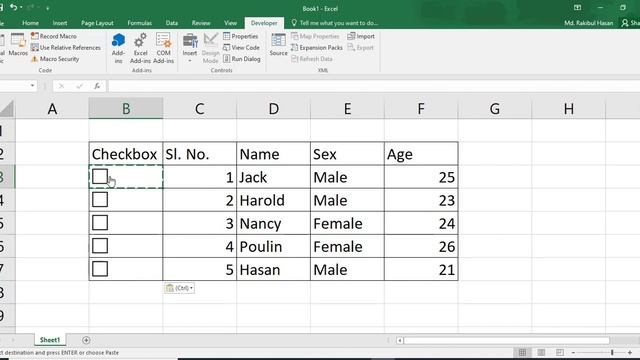
Task: Click the Share button
Action: click(x=631, y=23)
